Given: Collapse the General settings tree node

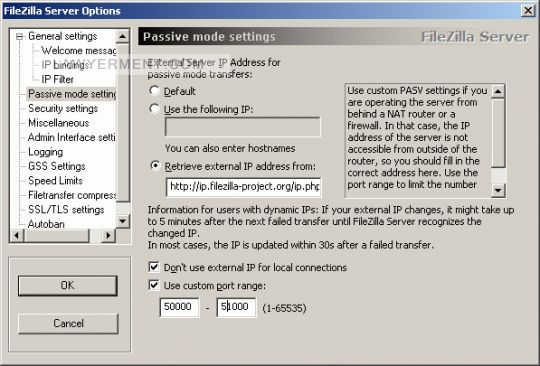Looking at the screenshot, I should 19,36.
